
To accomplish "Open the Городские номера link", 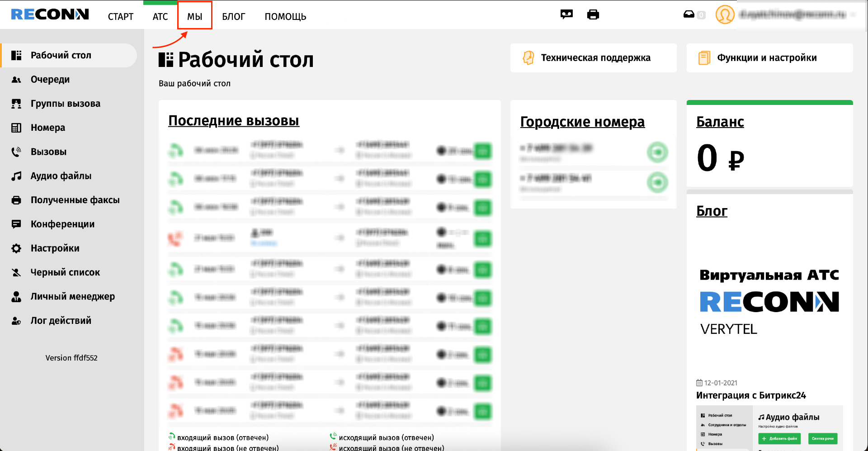I will coord(582,122).
